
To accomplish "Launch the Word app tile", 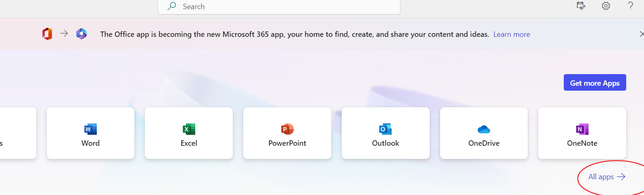I will 91,133.
